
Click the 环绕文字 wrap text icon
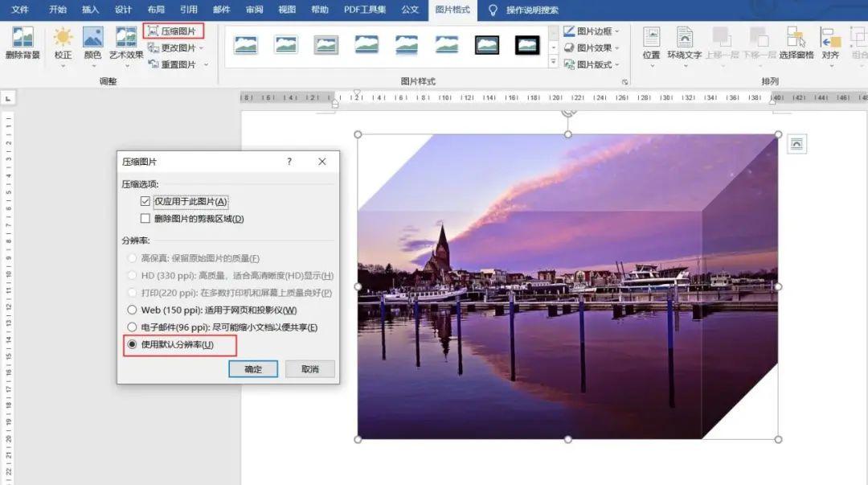(684, 42)
